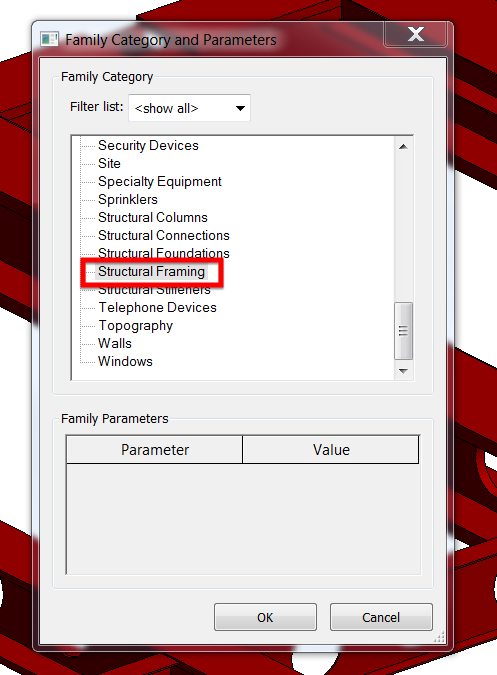This screenshot has height=675, width=497.
Task: Select Site in the category list
Action: tap(109, 164)
